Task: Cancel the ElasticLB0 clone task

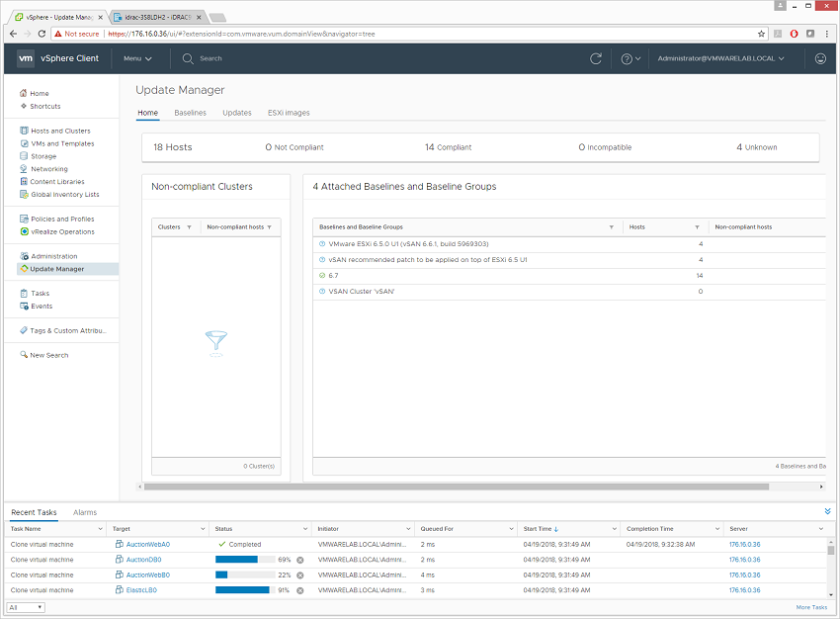Action: pyautogui.click(x=299, y=590)
